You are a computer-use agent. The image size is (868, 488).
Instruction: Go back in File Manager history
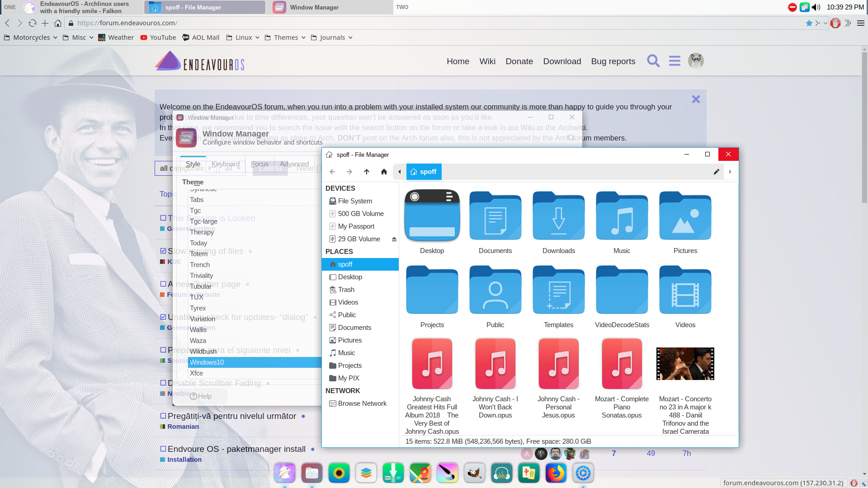pyautogui.click(x=332, y=172)
